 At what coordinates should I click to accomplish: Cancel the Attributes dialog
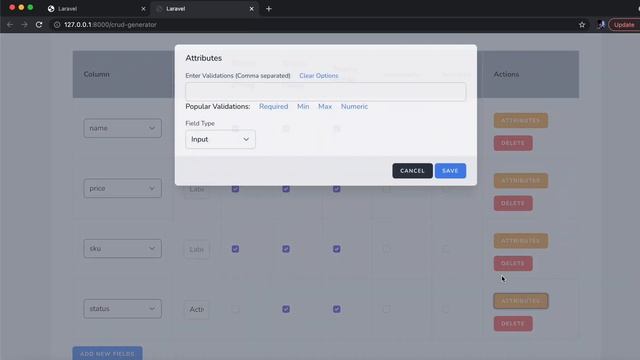412,171
